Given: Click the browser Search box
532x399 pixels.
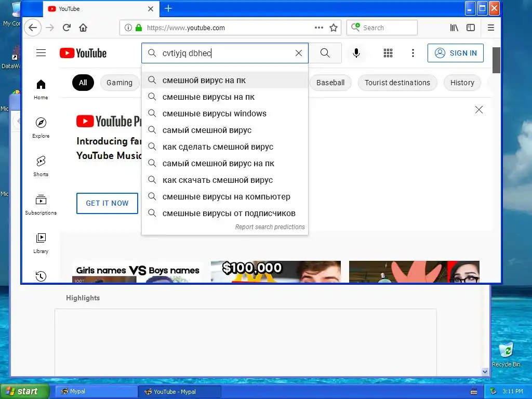Looking at the screenshot, I should click(x=382, y=28).
